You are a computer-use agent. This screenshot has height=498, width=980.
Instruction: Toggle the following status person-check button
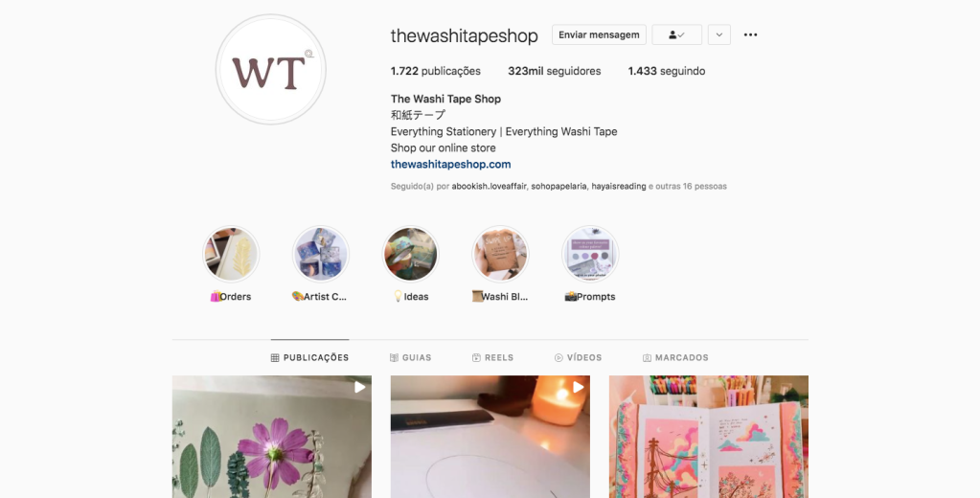pyautogui.click(x=677, y=35)
